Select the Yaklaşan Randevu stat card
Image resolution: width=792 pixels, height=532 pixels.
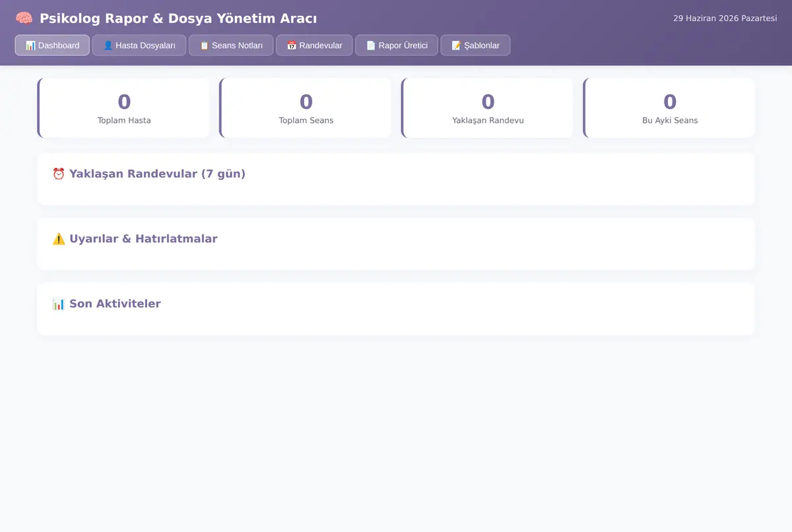487,108
